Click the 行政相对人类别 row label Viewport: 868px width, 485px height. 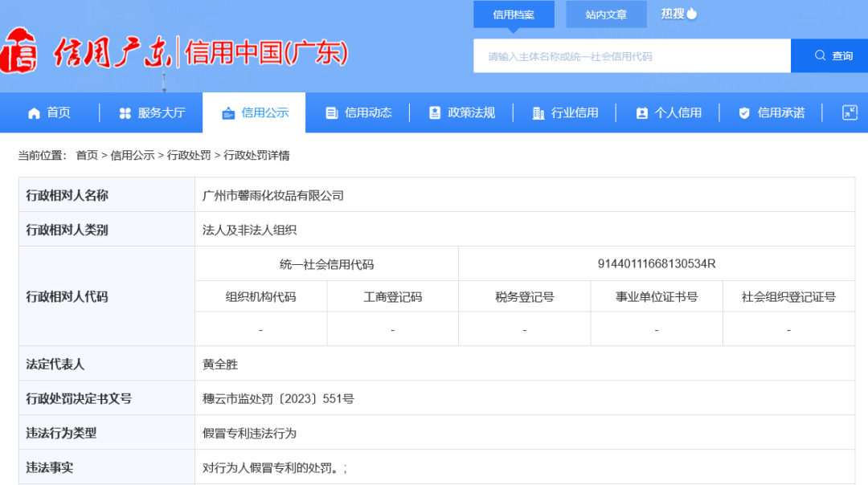pos(67,230)
